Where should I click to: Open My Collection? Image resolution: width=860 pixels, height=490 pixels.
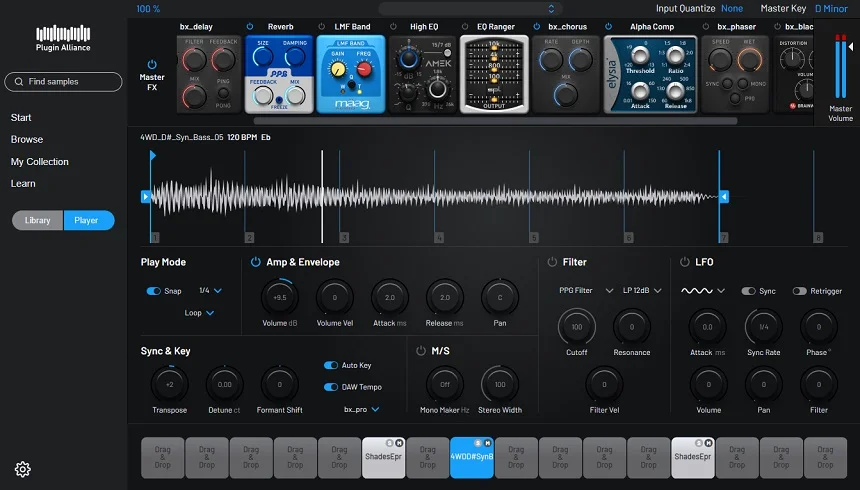[x=39, y=162]
